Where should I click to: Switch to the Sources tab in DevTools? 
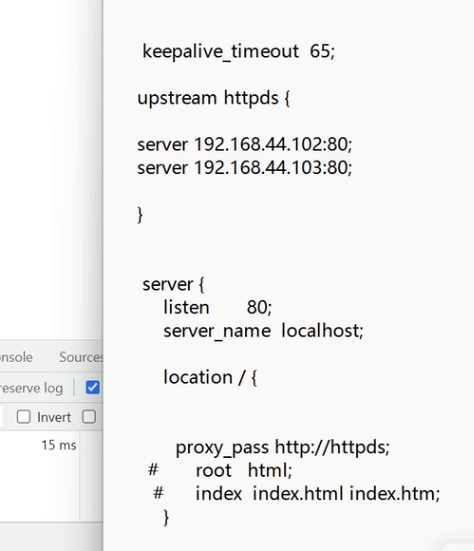tap(81, 357)
